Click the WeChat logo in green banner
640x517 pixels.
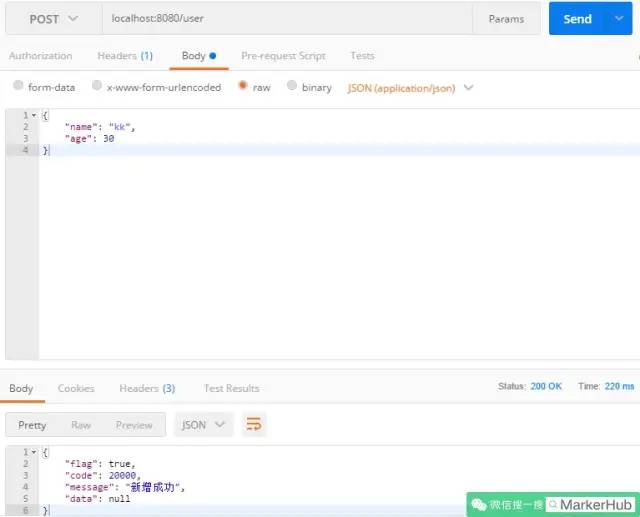479,505
